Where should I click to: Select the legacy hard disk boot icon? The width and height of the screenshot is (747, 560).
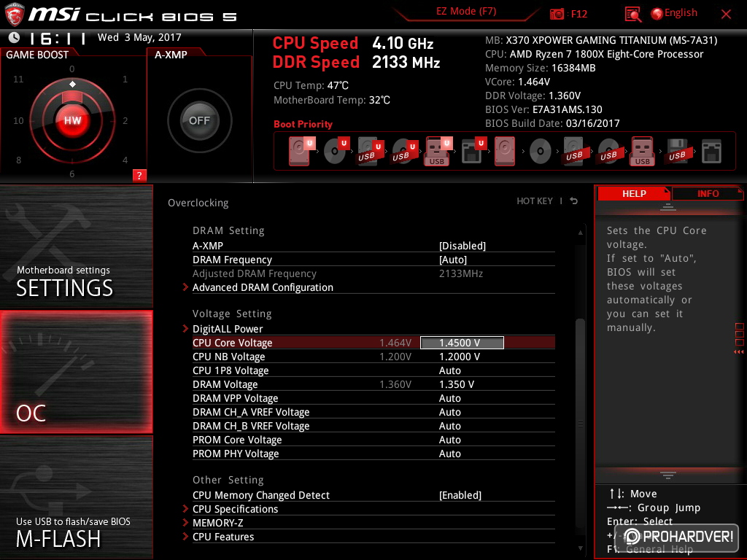point(505,151)
